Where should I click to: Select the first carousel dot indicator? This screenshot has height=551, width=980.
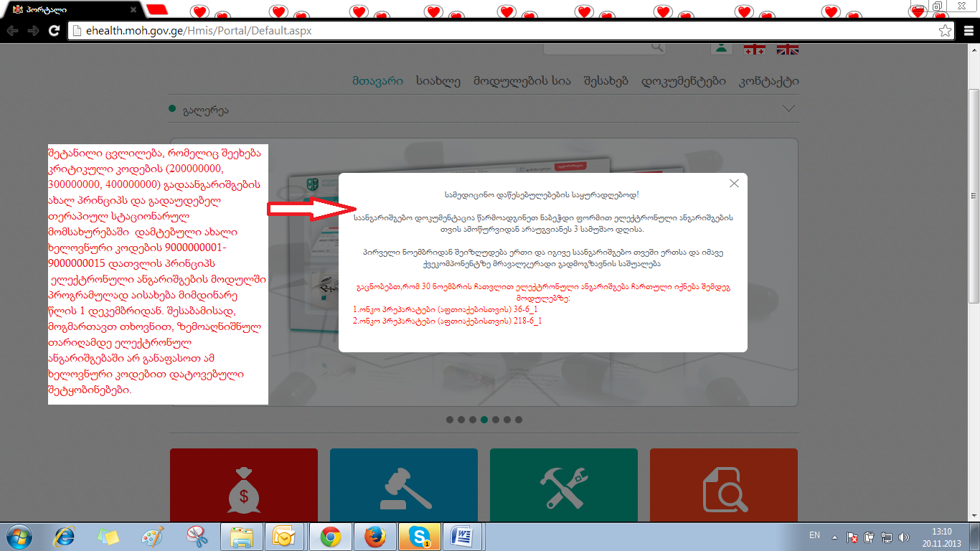tap(450, 420)
